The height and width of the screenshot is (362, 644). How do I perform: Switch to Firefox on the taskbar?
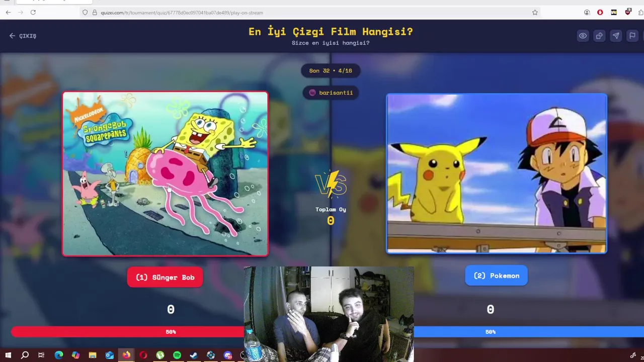pyautogui.click(x=126, y=355)
